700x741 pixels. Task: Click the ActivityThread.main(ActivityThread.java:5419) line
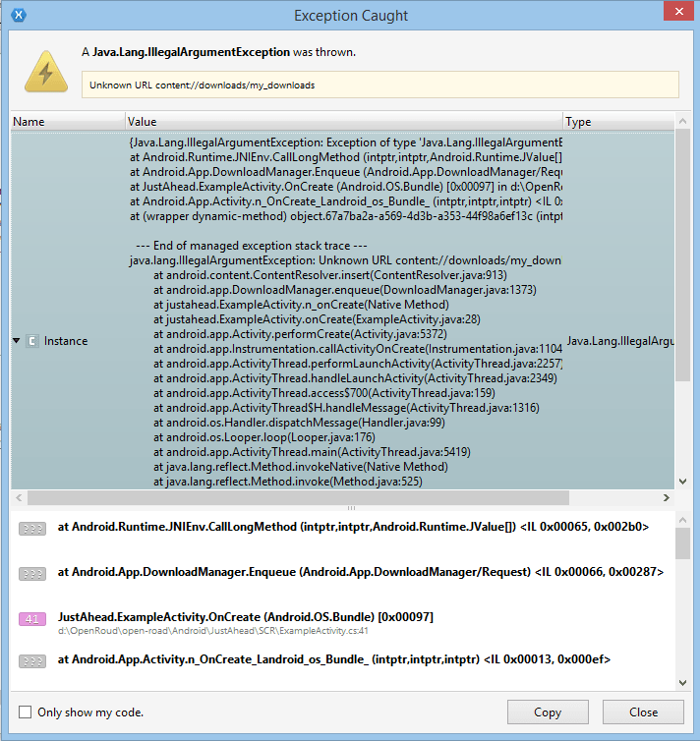[x=312, y=452]
